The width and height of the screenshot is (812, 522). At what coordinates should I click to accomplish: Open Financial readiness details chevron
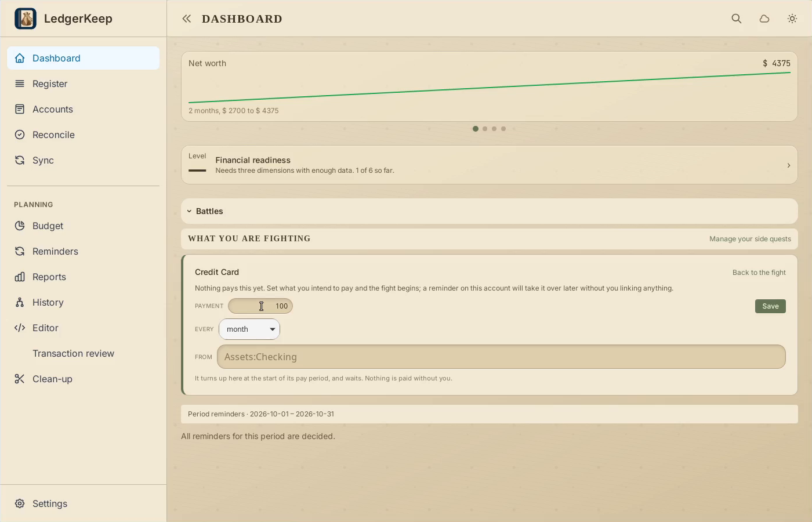click(789, 165)
